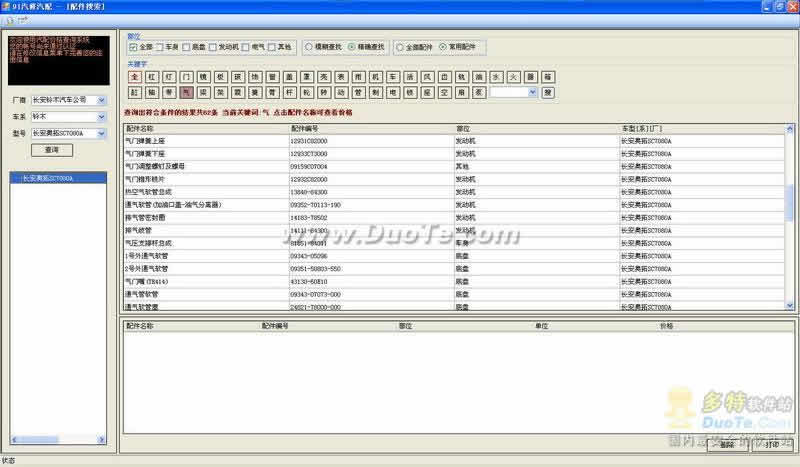Choose the '电' keyword button

pyautogui.click(x=392, y=92)
